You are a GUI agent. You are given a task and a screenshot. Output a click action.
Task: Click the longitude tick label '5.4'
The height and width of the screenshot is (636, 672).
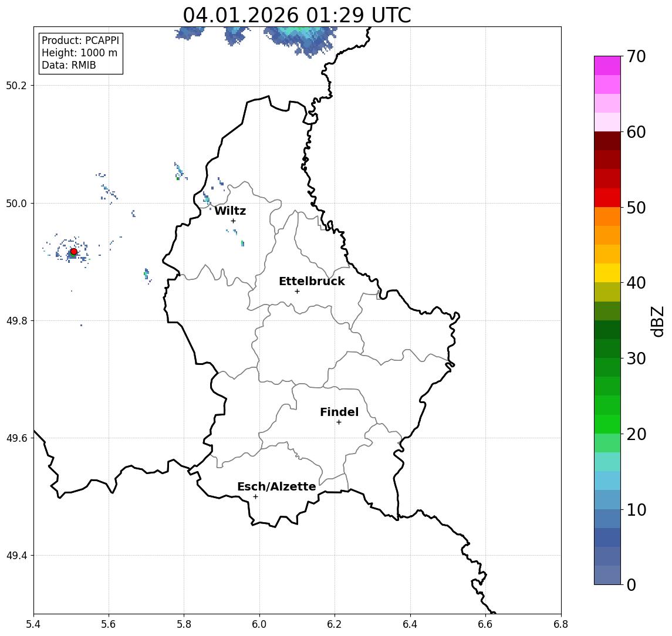(33, 624)
